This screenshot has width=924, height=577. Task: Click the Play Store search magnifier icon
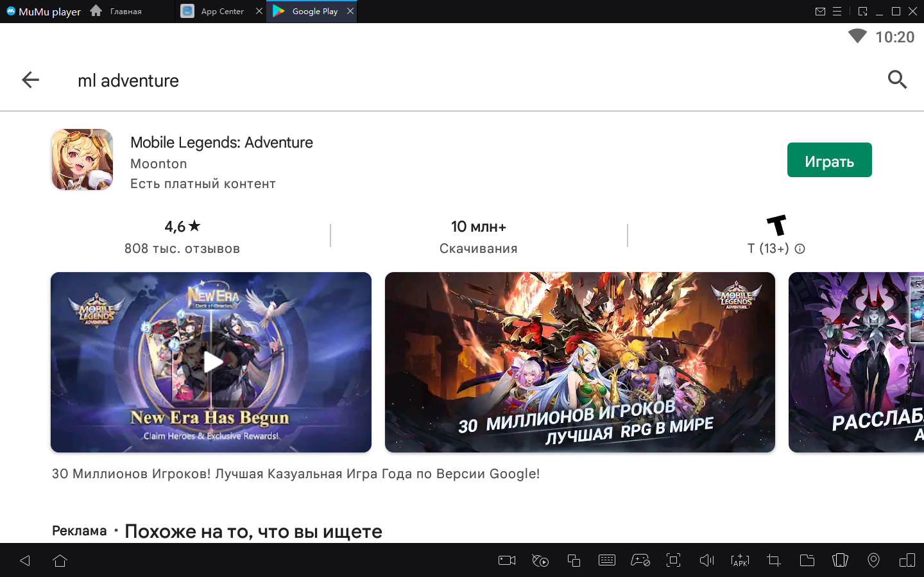point(897,80)
